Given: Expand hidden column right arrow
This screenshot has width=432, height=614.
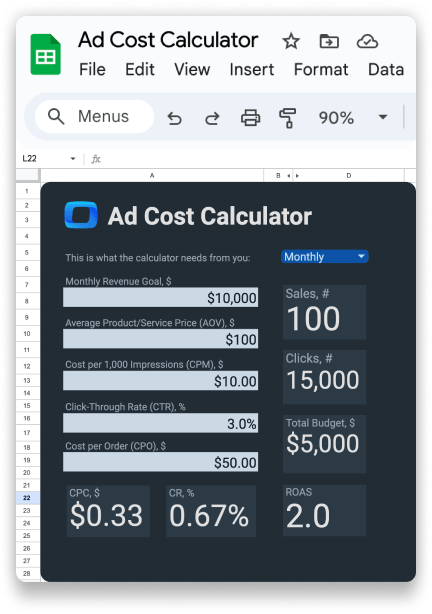Looking at the screenshot, I should (297, 176).
